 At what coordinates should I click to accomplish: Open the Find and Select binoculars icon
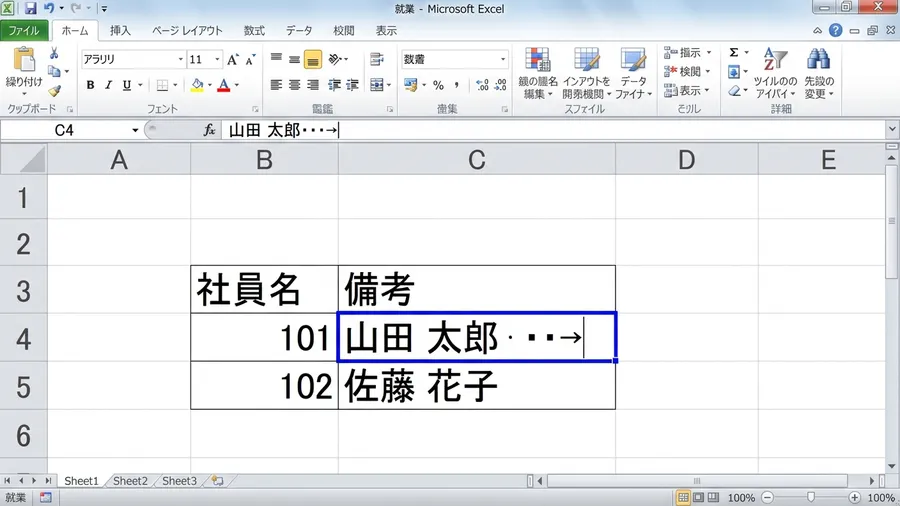tap(818, 60)
